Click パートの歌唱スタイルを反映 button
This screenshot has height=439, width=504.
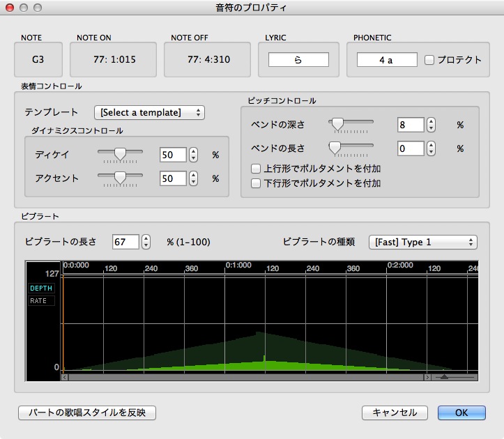pos(87,413)
